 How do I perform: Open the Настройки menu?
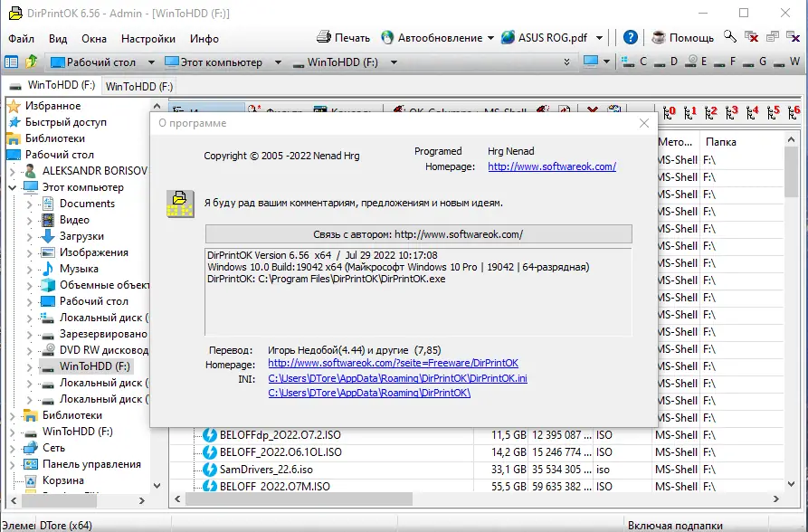pyautogui.click(x=148, y=39)
